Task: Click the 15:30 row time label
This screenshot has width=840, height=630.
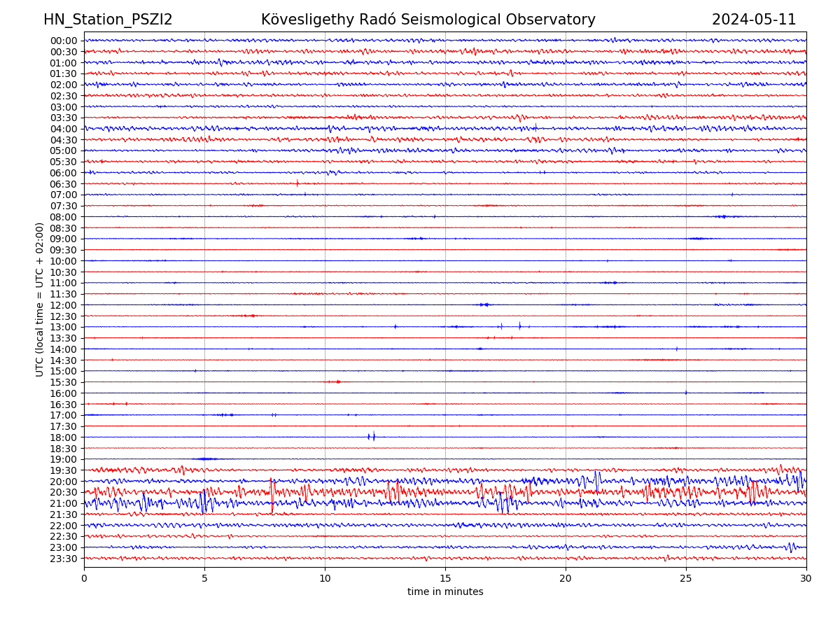Action: pos(64,382)
